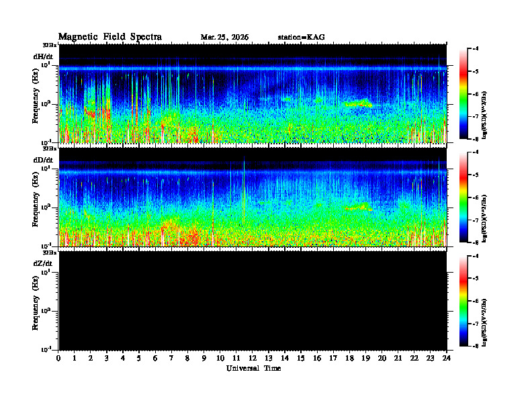Click the -8 value on dH/dt color bar
Image resolution: width=532 pixels, height=411 pixels.
click(x=476, y=139)
